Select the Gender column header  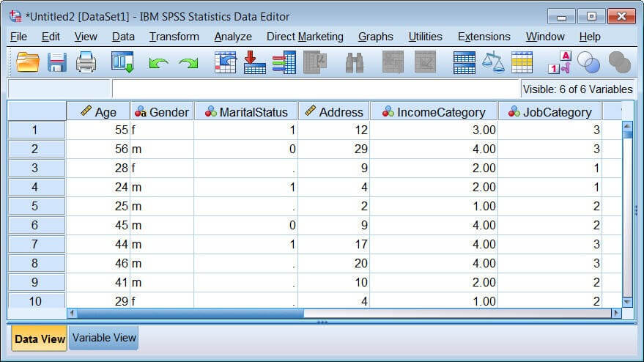point(162,112)
